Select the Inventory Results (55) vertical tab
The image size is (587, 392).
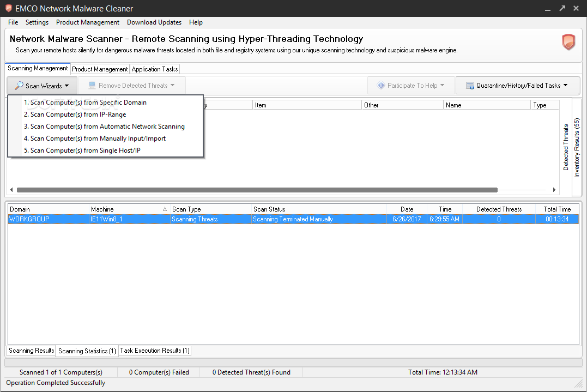[577, 148]
